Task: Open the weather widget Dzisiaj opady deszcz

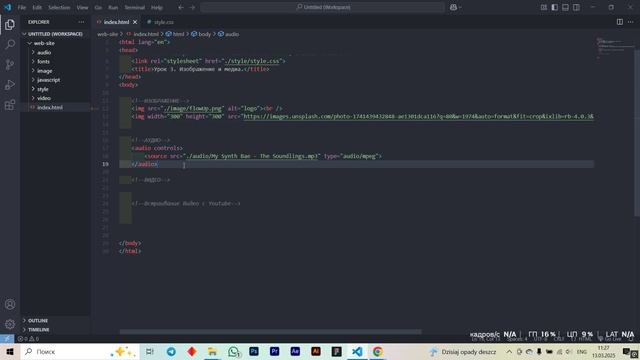Action: click(x=463, y=351)
